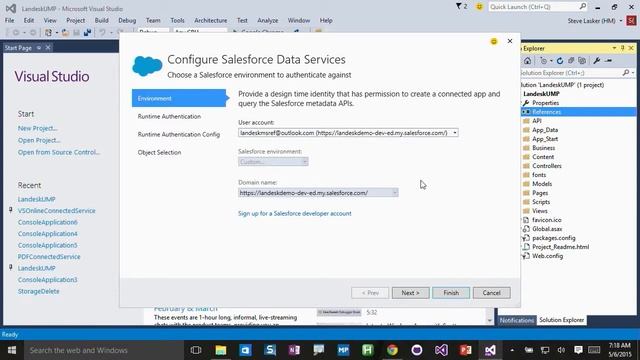This screenshot has height=360, width=640.
Task: Select the Runtime Authentication Config step
Action: pyautogui.click(x=179, y=134)
